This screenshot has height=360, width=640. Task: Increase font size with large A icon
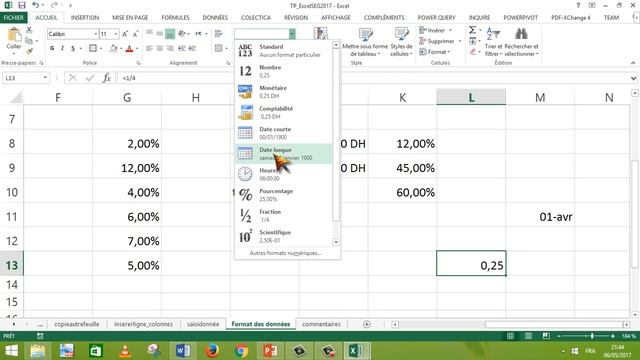pos(125,34)
